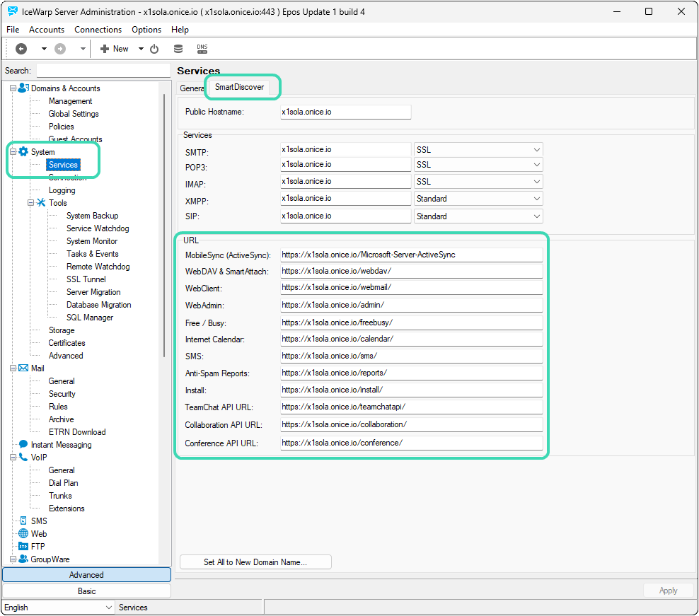Viewport: 699px width, 616px height.
Task: Select ETRN Download in the tree
Action: [x=76, y=432]
